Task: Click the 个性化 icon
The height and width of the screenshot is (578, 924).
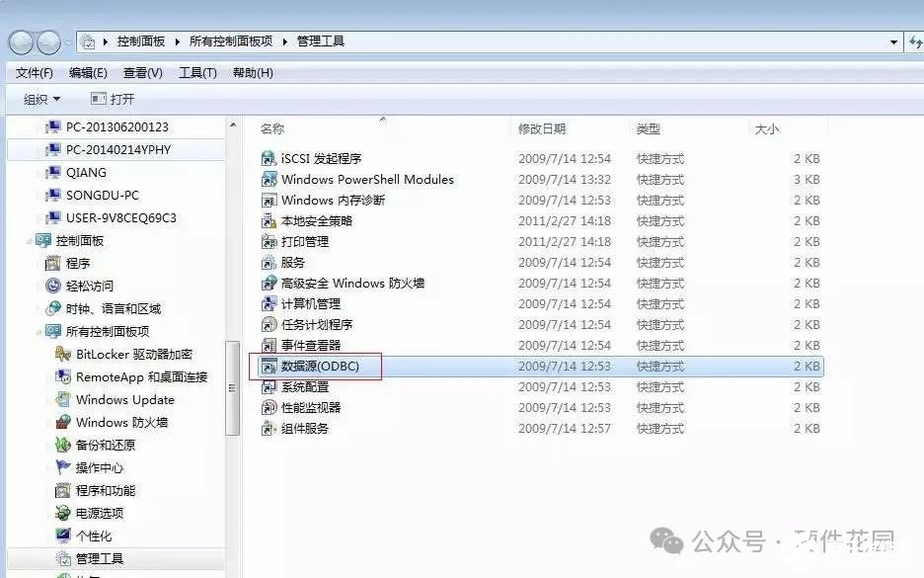Action: [63, 536]
